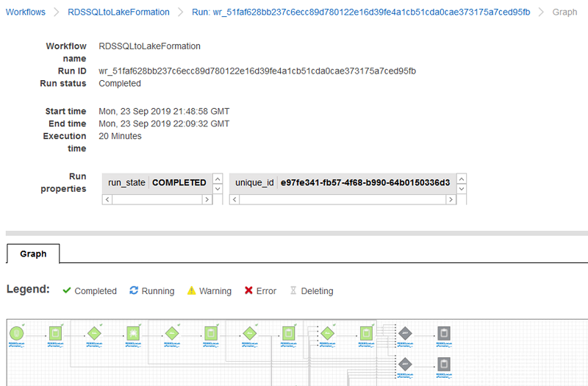Viewport: 588px width, 386px height.
Task: Select the lower gray job node
Action: click(x=444, y=364)
